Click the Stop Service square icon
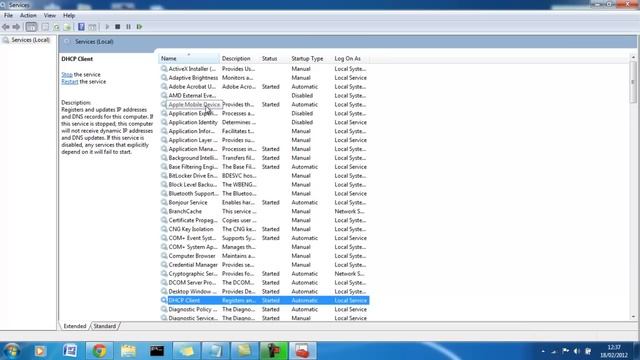The height and width of the screenshot is (360, 640). [118, 27]
